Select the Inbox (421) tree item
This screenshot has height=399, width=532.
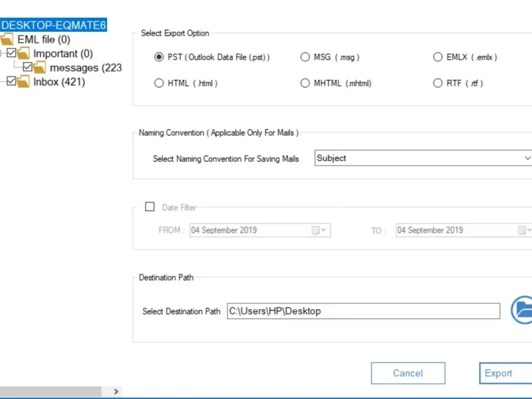pos(59,82)
